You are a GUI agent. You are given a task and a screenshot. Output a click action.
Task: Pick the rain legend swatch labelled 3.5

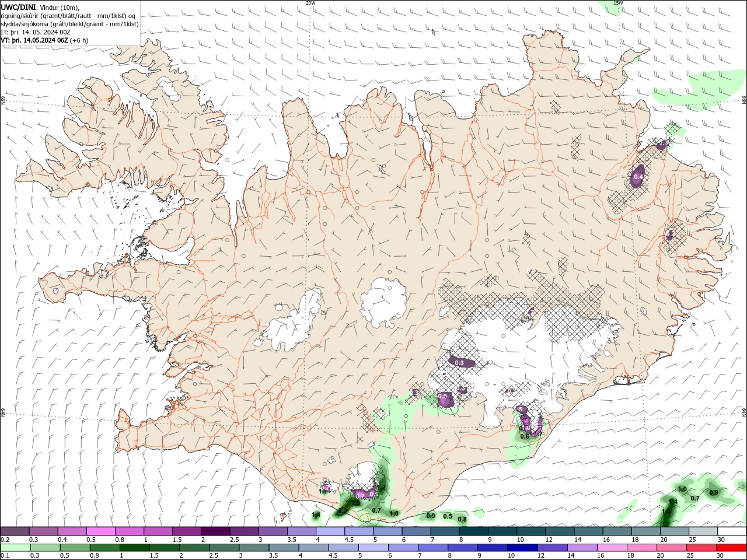[284, 548]
